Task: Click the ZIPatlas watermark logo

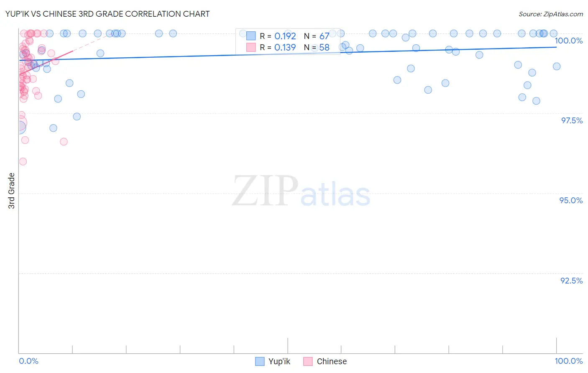Action: (x=301, y=191)
